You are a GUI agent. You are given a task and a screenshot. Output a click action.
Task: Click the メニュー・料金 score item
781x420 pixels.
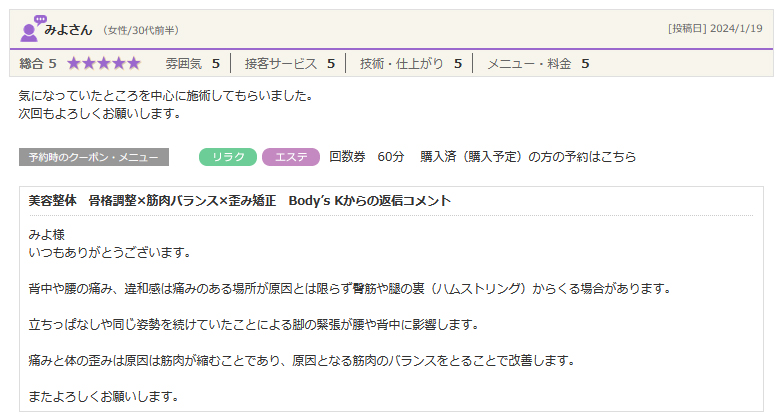point(537,63)
